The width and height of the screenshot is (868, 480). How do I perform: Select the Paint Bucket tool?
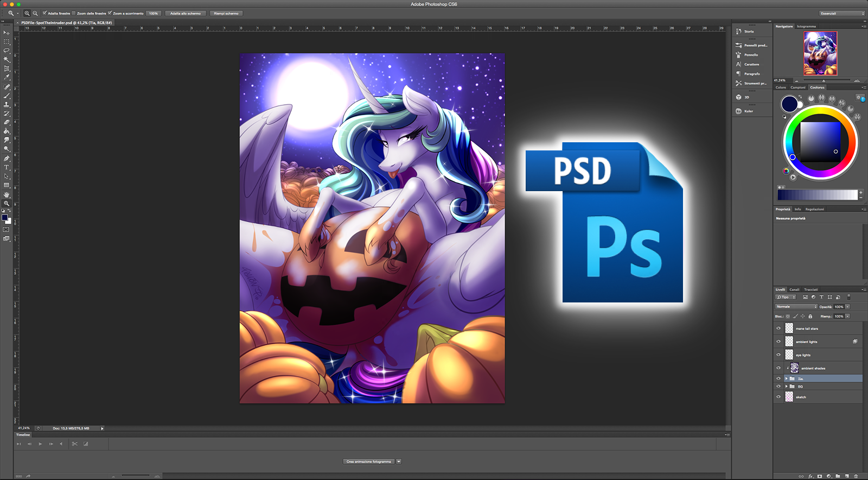[x=7, y=131]
